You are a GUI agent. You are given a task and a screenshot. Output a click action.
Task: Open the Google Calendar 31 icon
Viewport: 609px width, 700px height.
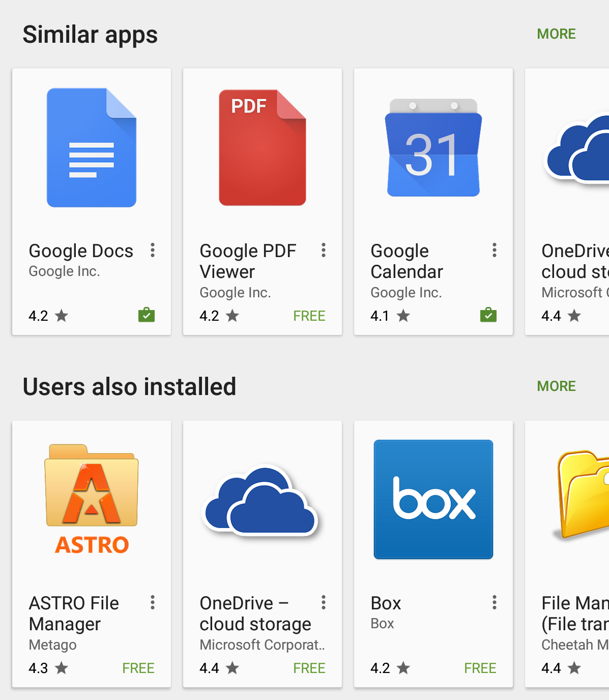pos(433,148)
